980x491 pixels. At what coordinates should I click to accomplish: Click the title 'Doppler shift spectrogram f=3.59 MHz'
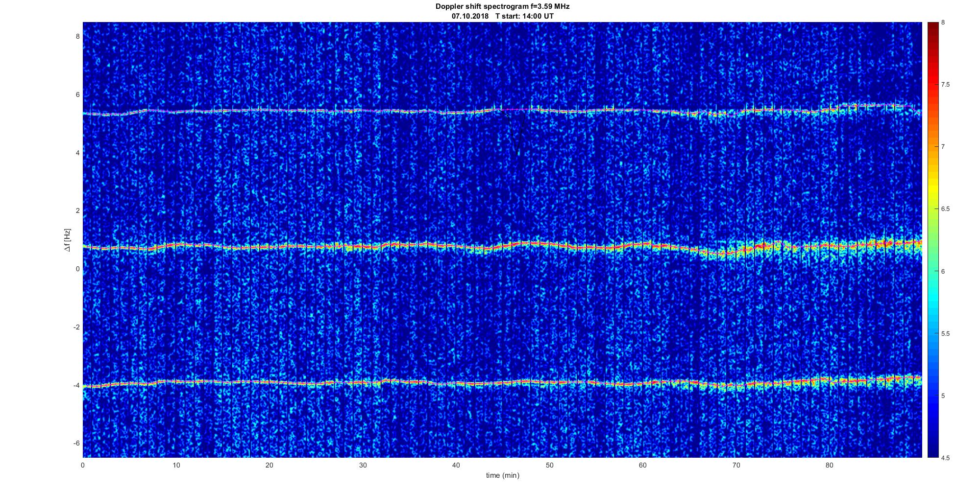pos(503,7)
